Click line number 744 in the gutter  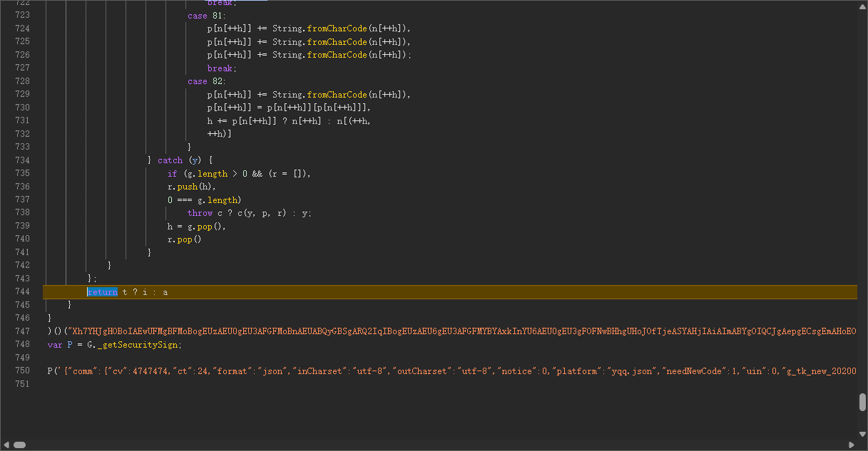pyautogui.click(x=22, y=291)
